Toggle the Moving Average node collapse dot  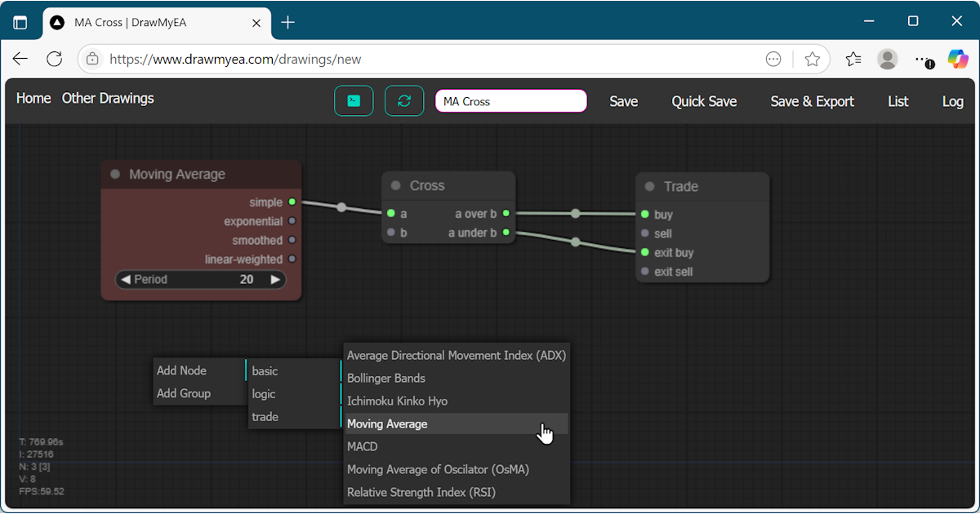115,175
